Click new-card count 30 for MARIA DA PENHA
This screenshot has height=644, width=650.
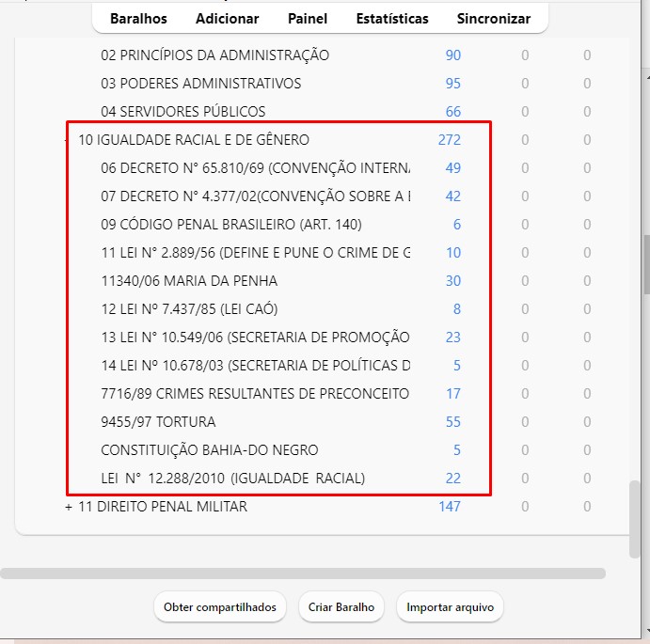[x=453, y=280]
